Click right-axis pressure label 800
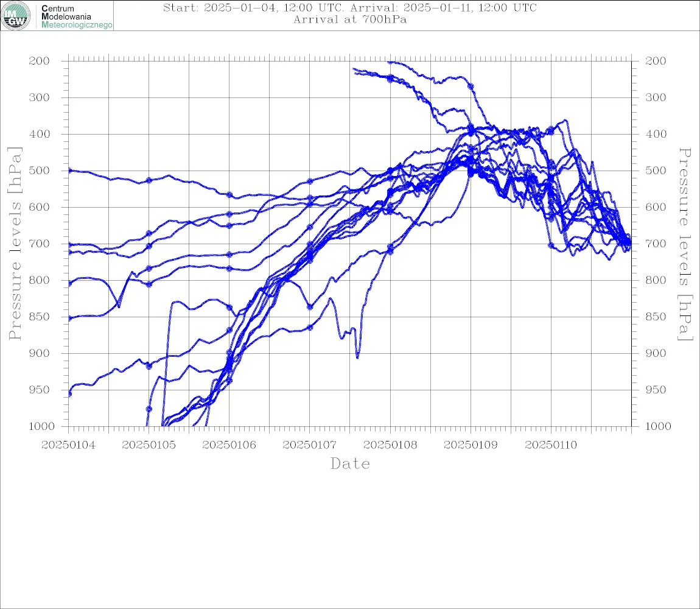The height and width of the screenshot is (609, 700). point(656,280)
